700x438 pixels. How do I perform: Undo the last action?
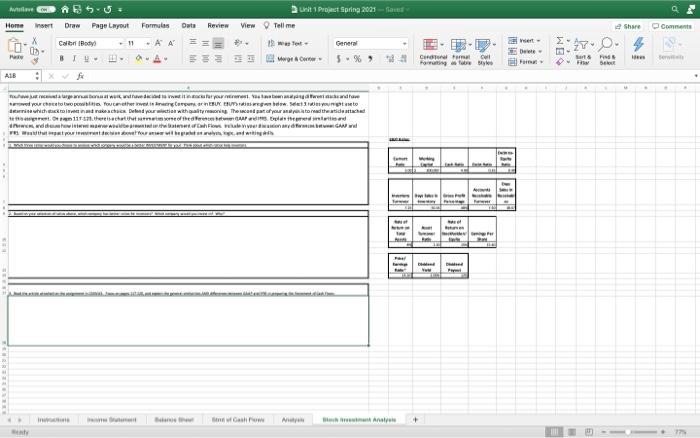click(x=90, y=9)
